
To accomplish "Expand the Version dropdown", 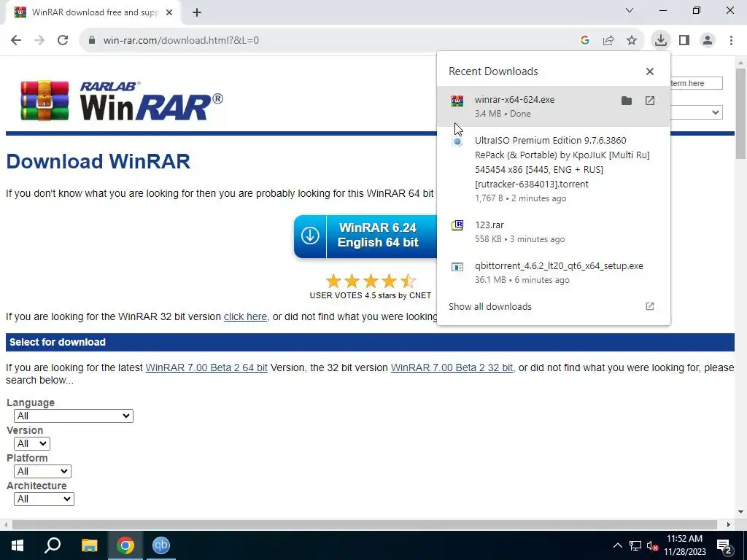I will pos(32,443).
